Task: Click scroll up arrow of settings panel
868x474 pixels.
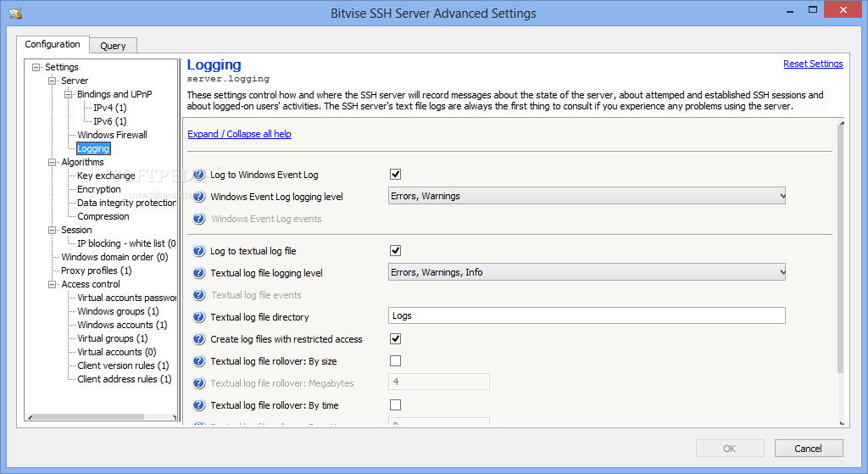Action: pyautogui.click(x=842, y=123)
